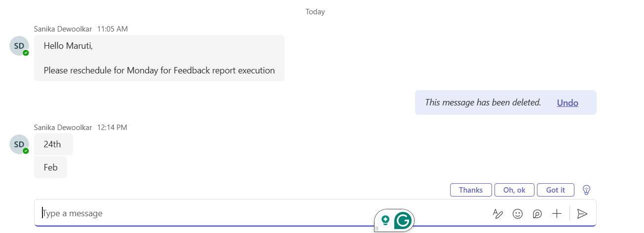Open SD avatar beside the 12:14 PM message

click(19, 144)
